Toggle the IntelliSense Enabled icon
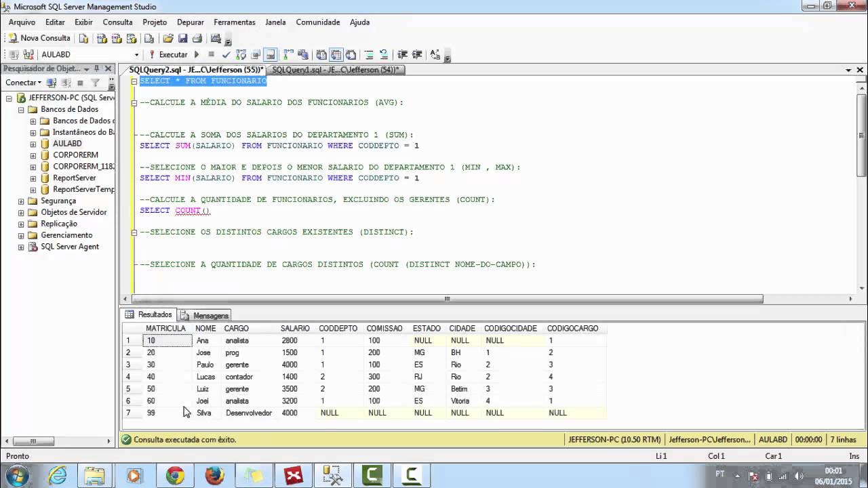Viewport: 868px width, 488px height. point(270,54)
